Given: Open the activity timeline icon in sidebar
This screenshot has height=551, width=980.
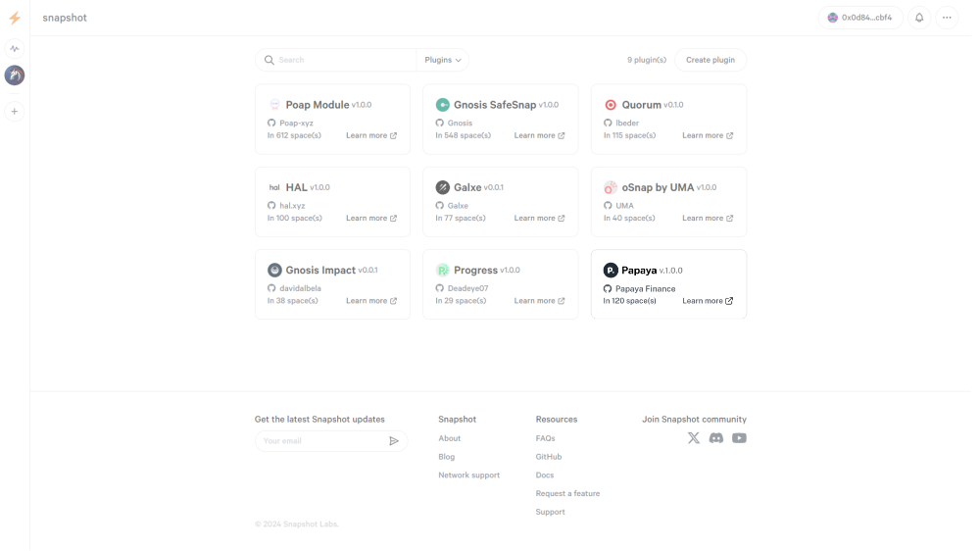Looking at the screenshot, I should [15, 48].
